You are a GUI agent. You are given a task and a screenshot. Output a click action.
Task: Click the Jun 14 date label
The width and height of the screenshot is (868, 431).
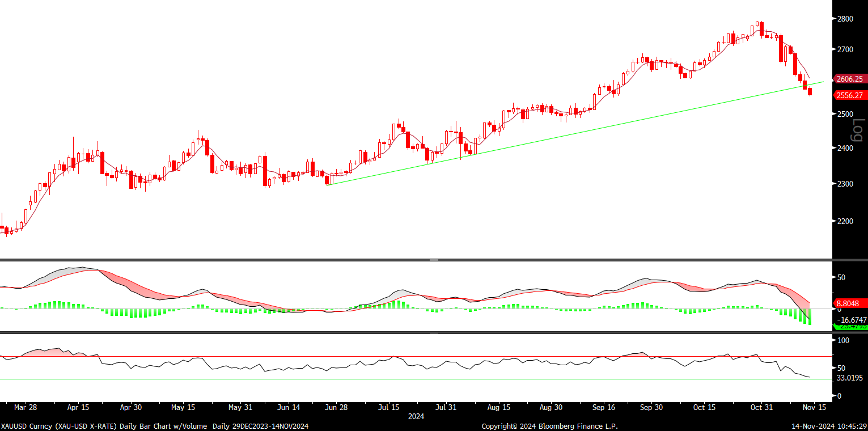coord(289,408)
